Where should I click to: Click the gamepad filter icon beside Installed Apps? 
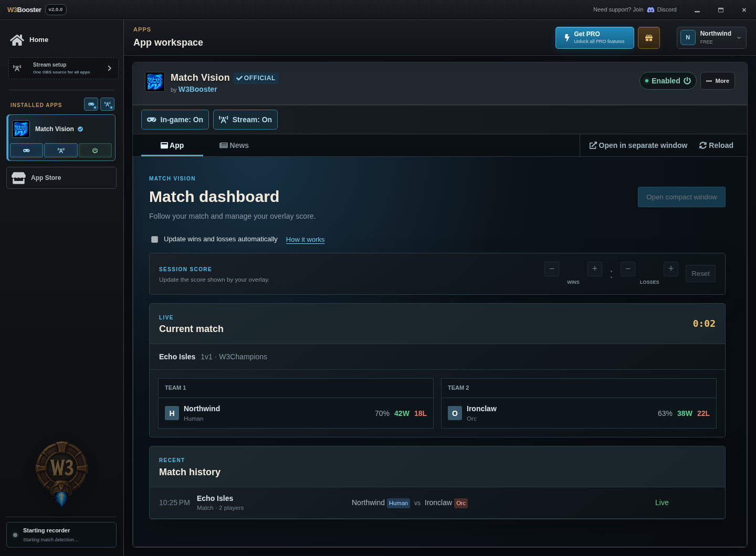[x=91, y=104]
